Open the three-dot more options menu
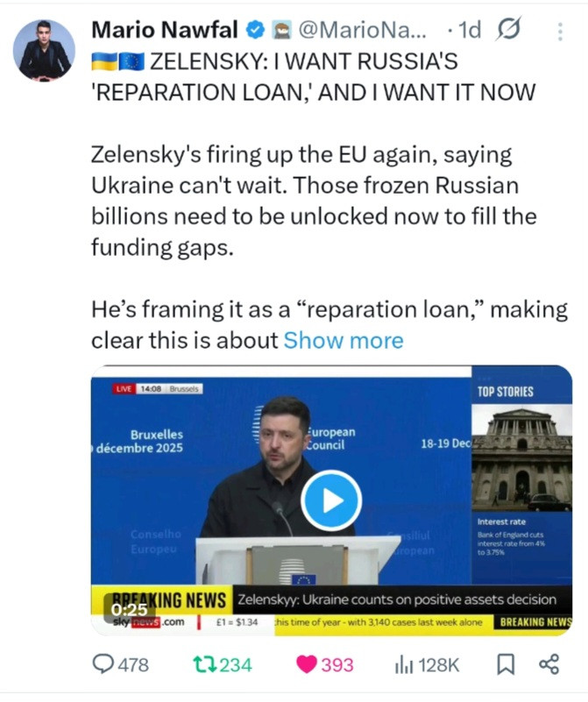Image resolution: width=588 pixels, height=702 pixels. 560,32
